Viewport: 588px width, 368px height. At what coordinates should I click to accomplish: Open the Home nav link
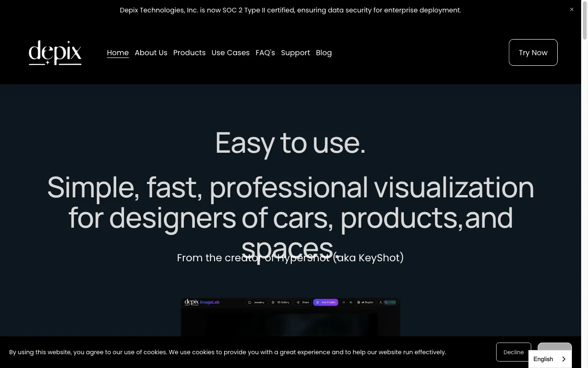[118, 52]
